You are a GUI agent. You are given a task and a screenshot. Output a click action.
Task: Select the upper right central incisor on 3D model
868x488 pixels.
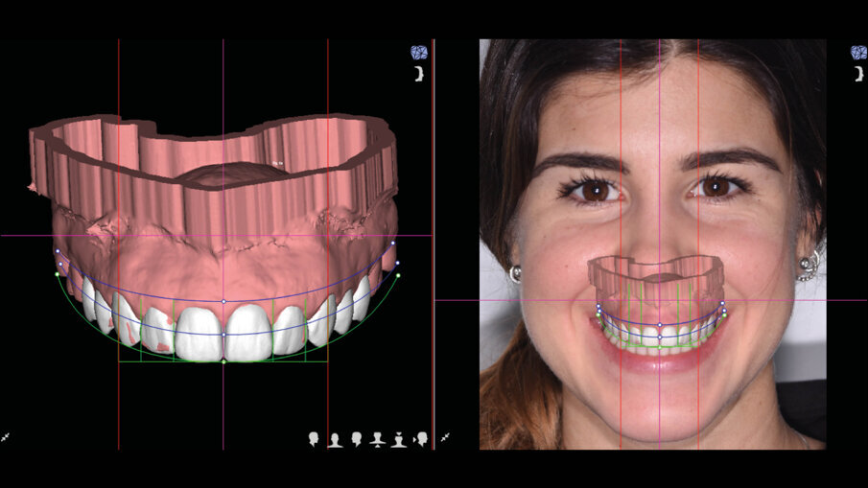[x=199, y=333]
